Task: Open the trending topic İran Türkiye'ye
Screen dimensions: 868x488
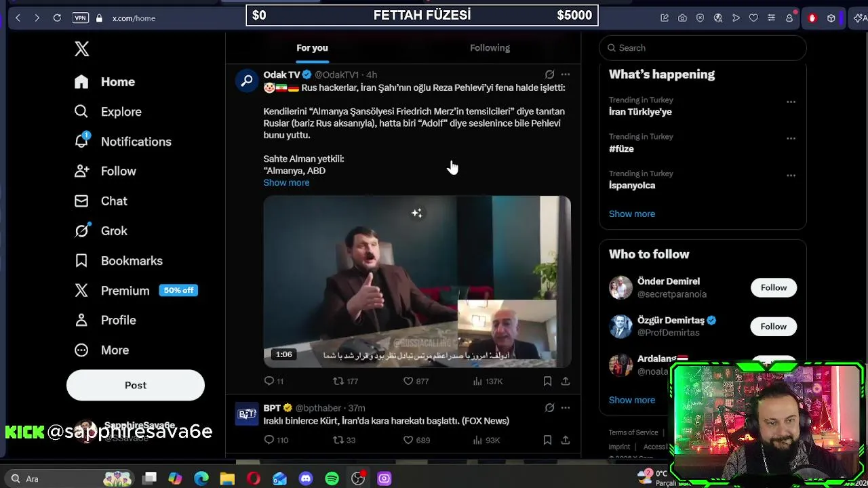Action: tap(640, 112)
